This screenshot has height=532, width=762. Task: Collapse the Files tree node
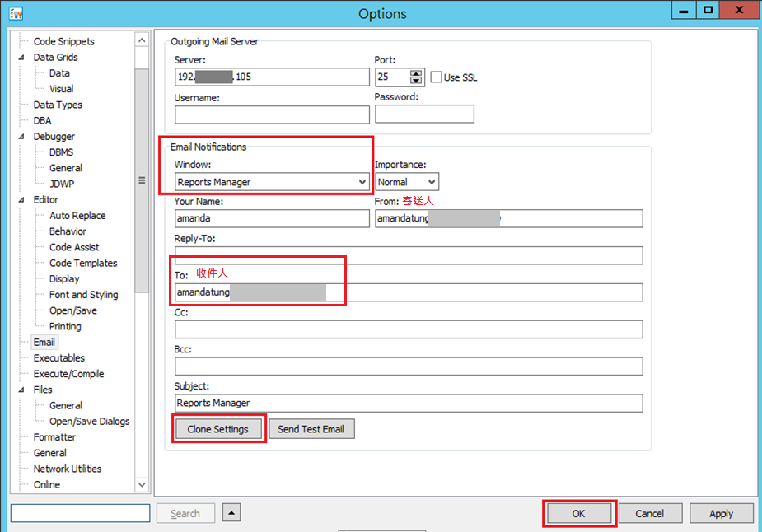pos(20,389)
